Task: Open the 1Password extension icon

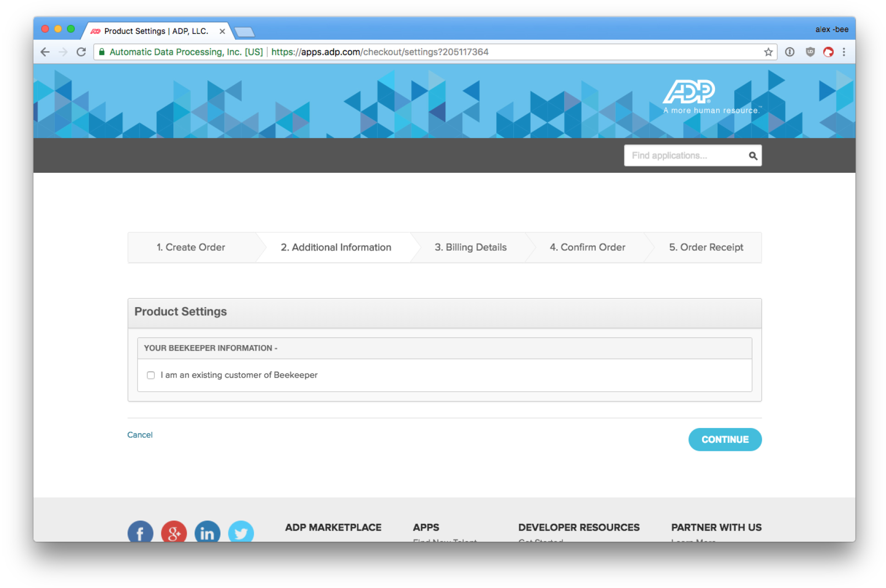Action: point(790,52)
